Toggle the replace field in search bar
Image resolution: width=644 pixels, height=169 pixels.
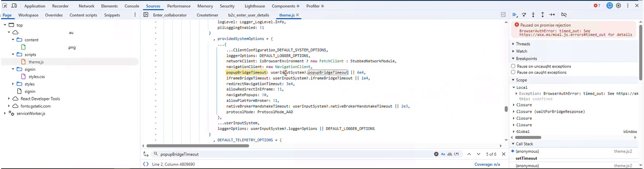(146, 154)
